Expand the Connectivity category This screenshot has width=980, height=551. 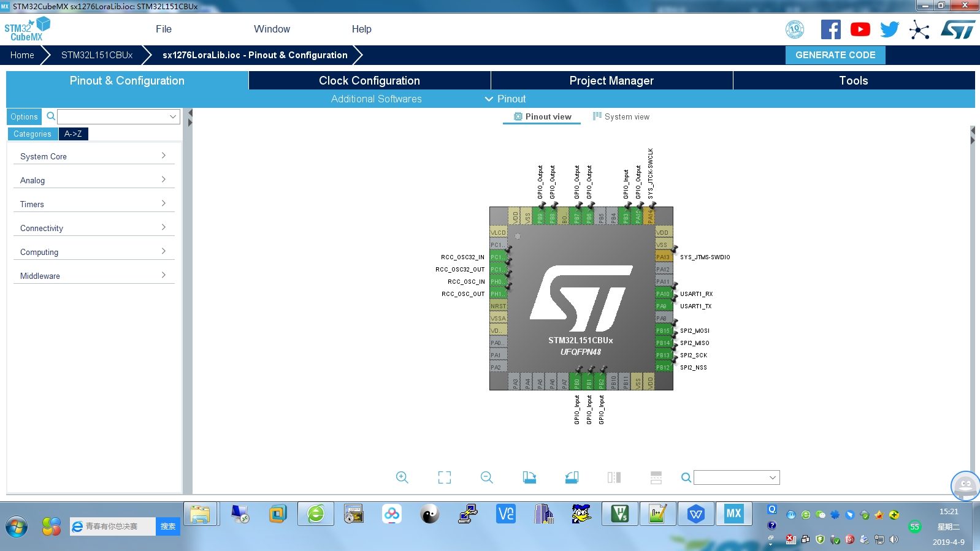point(94,228)
